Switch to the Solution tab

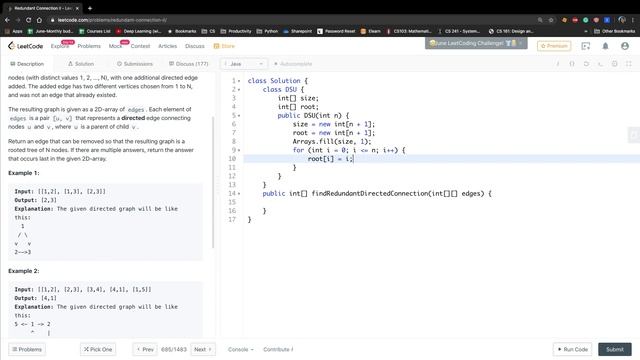click(x=81, y=64)
